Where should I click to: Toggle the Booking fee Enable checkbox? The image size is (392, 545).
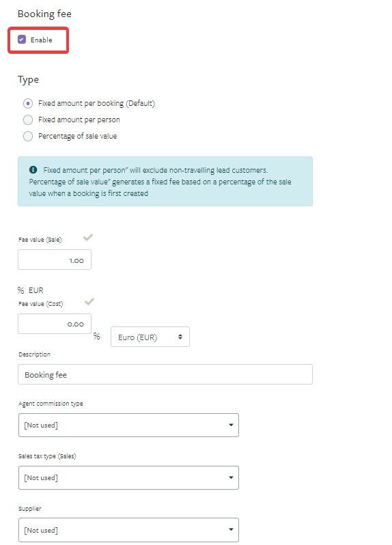point(22,40)
